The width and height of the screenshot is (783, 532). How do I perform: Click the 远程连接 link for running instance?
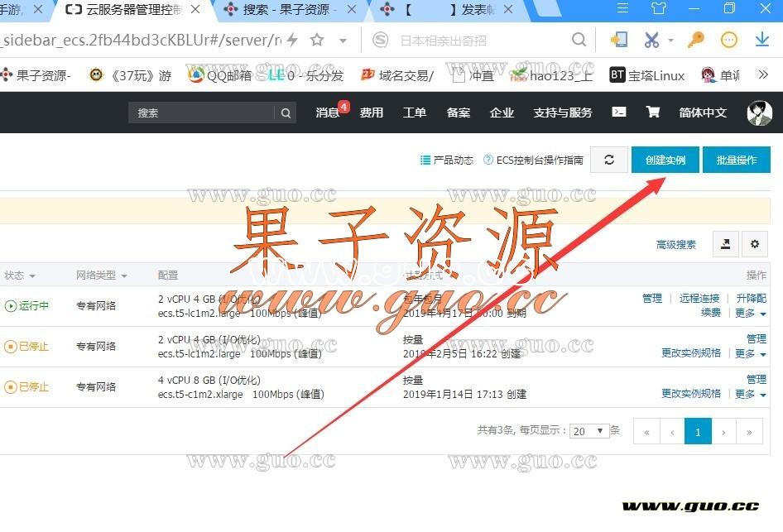699,299
